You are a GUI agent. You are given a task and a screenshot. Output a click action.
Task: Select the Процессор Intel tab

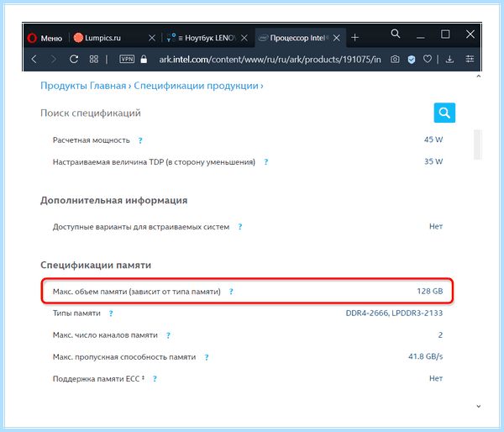point(300,38)
